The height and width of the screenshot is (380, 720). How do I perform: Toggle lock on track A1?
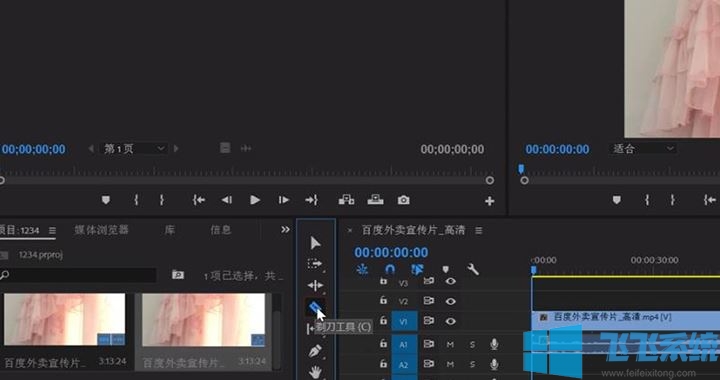(x=383, y=343)
